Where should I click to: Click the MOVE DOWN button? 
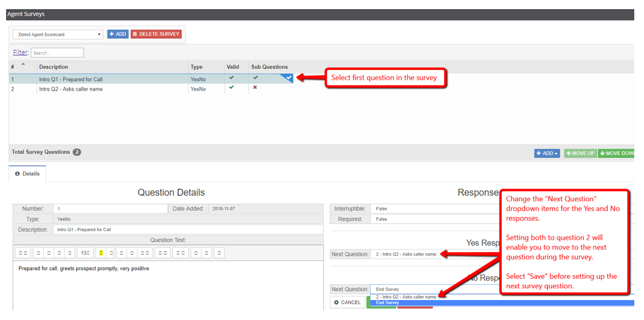(616, 153)
